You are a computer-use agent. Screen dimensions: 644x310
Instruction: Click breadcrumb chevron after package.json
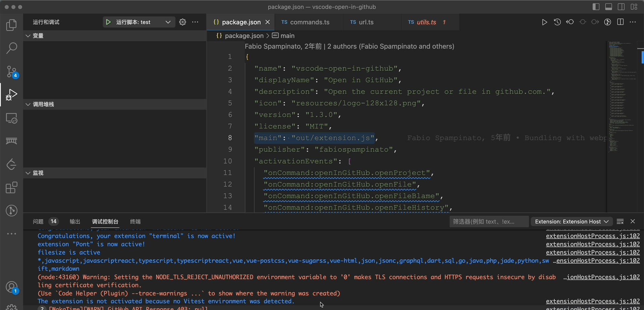pyautogui.click(x=268, y=36)
